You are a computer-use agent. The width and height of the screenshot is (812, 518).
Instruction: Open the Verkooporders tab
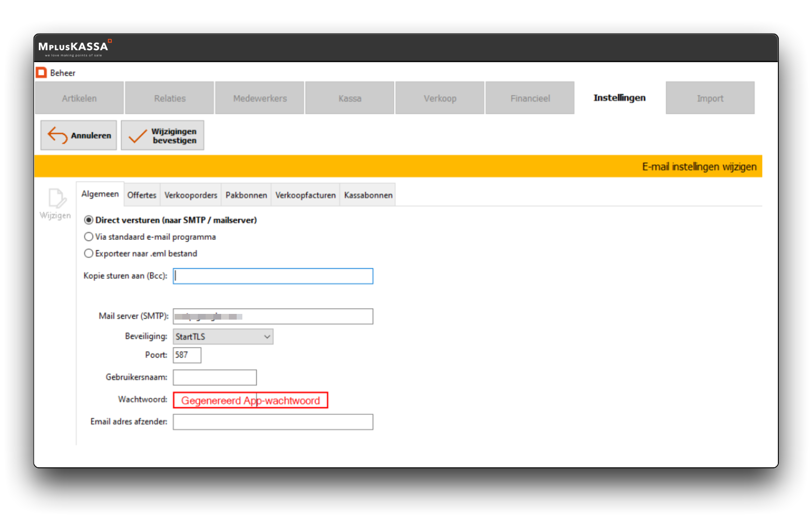click(x=191, y=195)
